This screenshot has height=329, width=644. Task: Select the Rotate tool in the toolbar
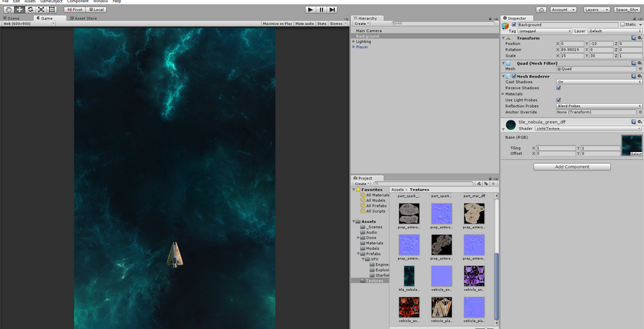pyautogui.click(x=30, y=9)
